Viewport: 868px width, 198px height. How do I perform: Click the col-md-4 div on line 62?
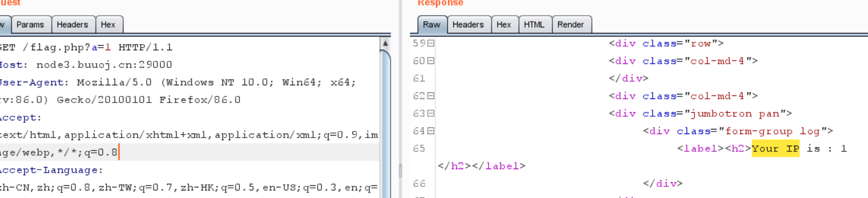pyautogui.click(x=683, y=96)
